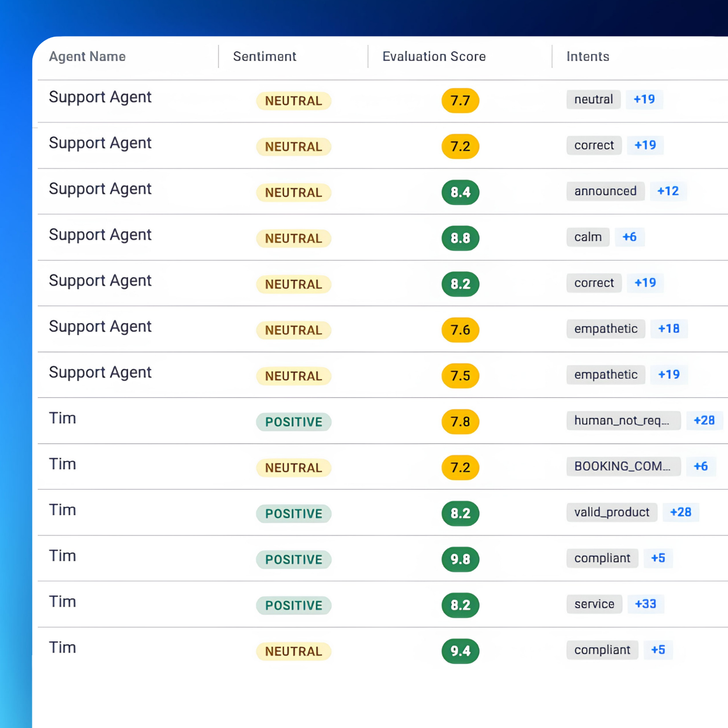The width and height of the screenshot is (728, 728).
Task: Select the Support Agent row scoring 8.4
Action: coord(383,191)
